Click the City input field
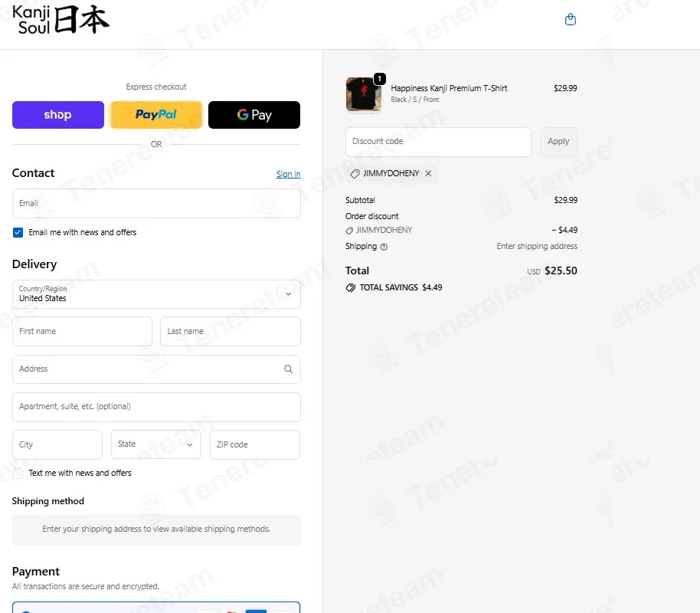 (x=57, y=444)
